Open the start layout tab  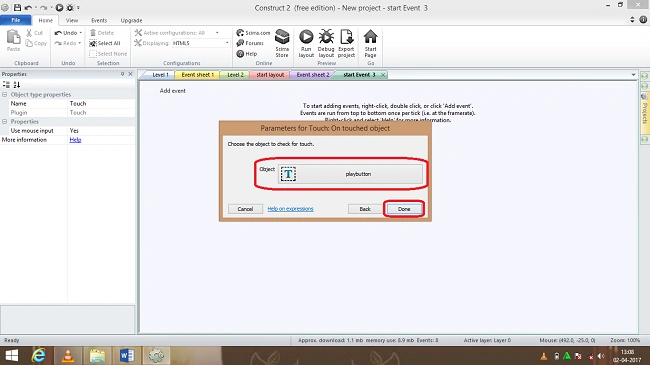(x=270, y=75)
